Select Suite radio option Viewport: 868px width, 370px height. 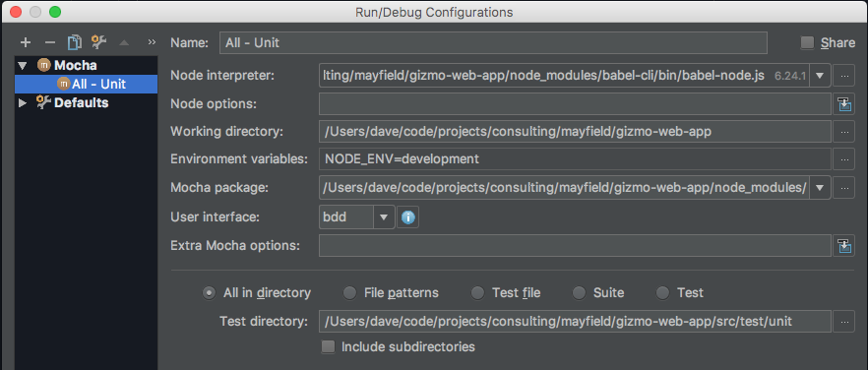(x=579, y=293)
